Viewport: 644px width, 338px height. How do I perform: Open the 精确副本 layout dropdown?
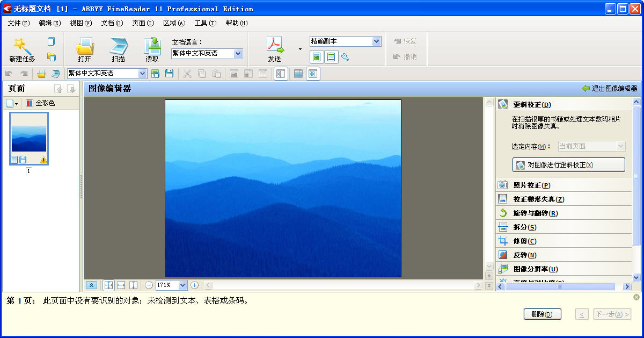coord(376,41)
